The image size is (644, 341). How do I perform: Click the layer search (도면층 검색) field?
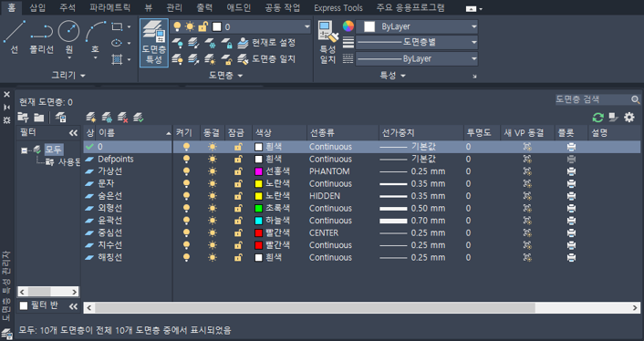[x=593, y=99]
